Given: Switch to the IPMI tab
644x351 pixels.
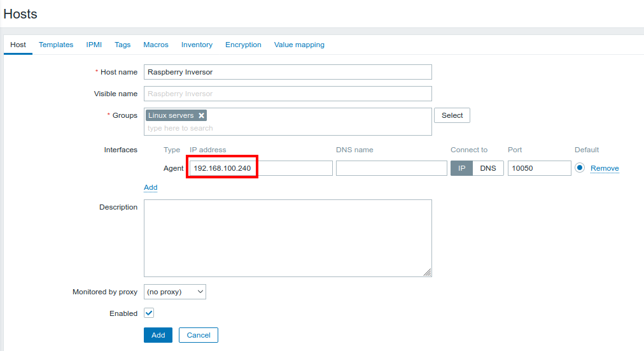Looking at the screenshot, I should pos(94,45).
